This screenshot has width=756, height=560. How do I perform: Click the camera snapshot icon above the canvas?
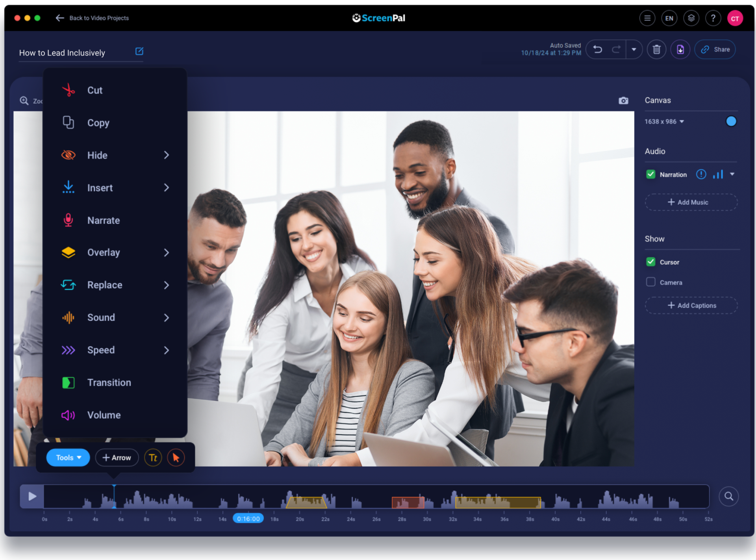point(623,101)
